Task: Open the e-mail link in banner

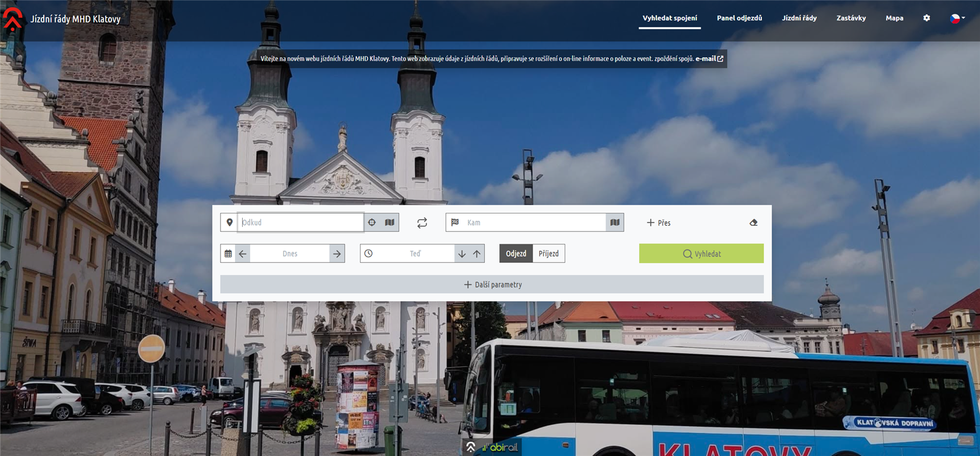Action: [709, 58]
